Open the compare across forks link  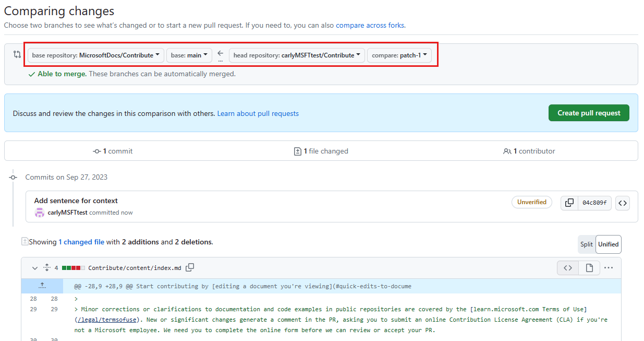(x=370, y=25)
